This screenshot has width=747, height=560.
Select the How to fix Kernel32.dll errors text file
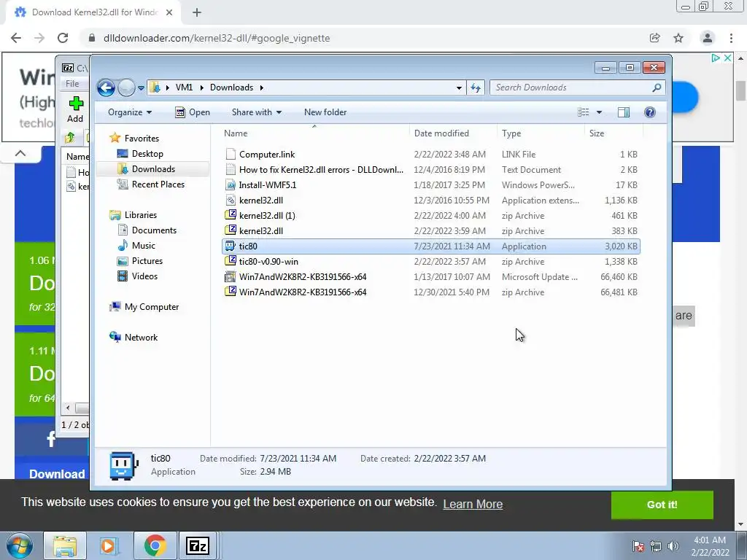[x=430, y=169]
